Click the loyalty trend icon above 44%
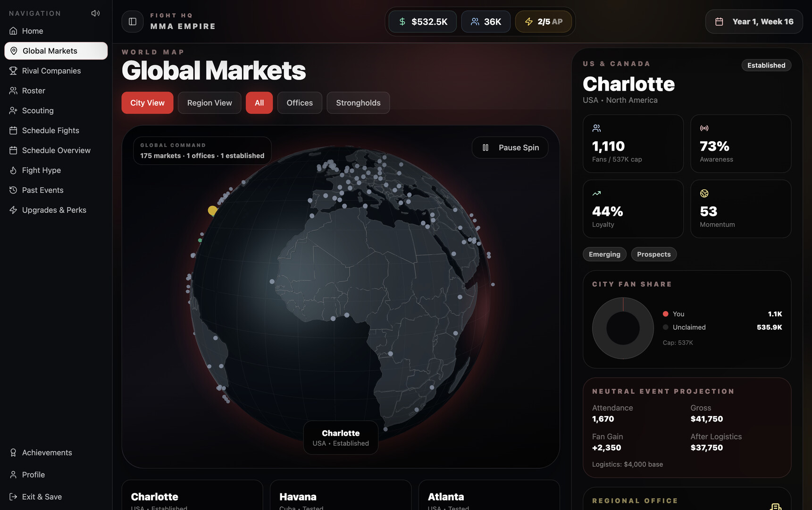The image size is (812, 510). (596, 193)
